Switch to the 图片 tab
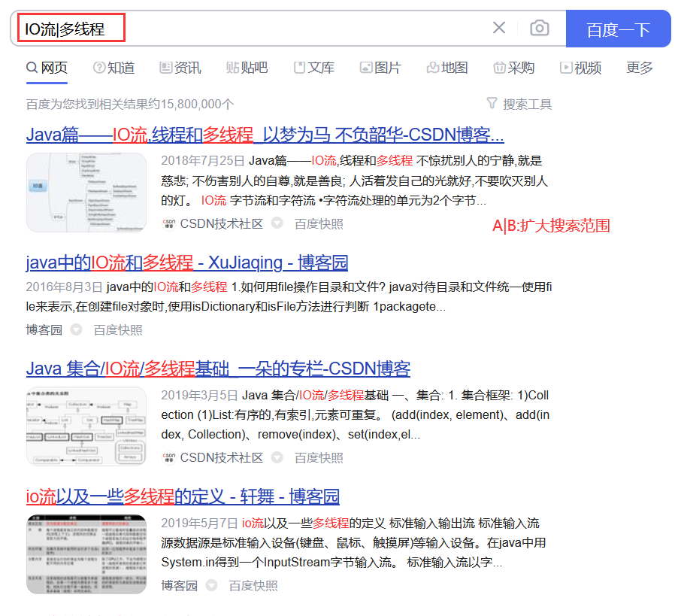The height and width of the screenshot is (616, 675). click(x=380, y=68)
